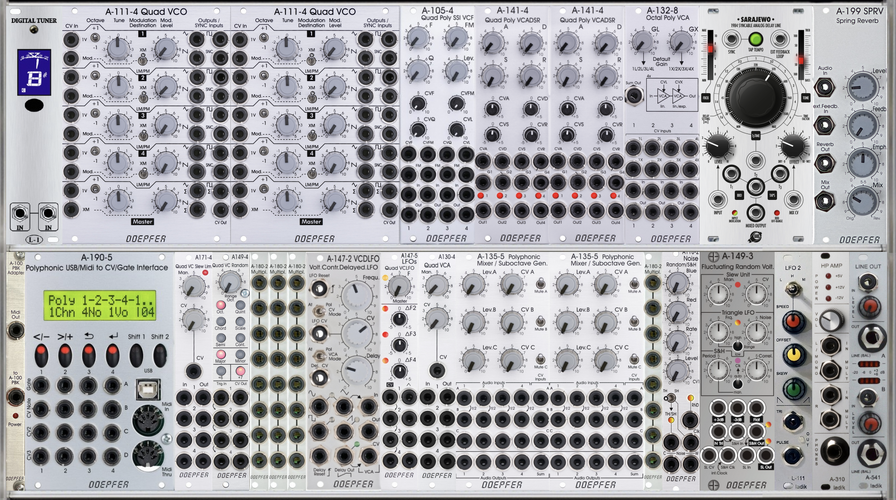Click the Midi Thru DIN socket
This screenshot has width=896, height=500.
147,455
